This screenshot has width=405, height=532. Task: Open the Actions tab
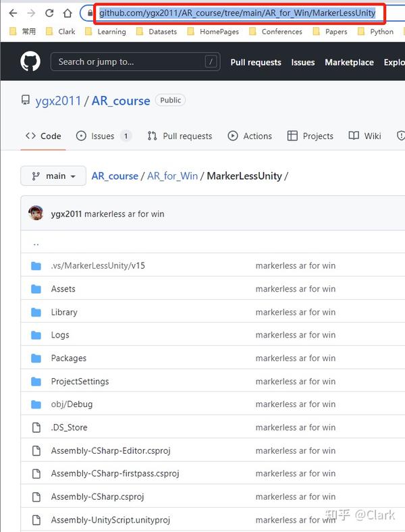tap(250, 136)
